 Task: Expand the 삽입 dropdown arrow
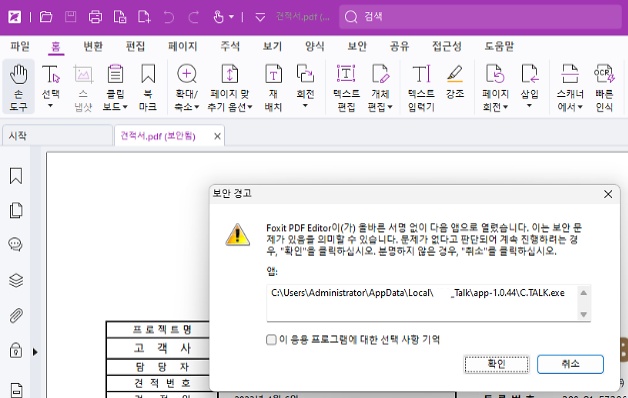coord(529,106)
